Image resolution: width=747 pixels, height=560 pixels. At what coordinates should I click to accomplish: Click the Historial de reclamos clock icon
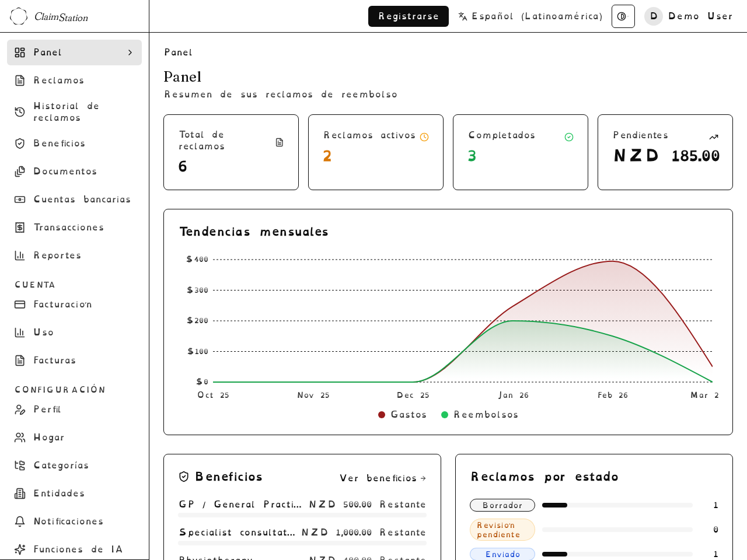[x=20, y=112]
